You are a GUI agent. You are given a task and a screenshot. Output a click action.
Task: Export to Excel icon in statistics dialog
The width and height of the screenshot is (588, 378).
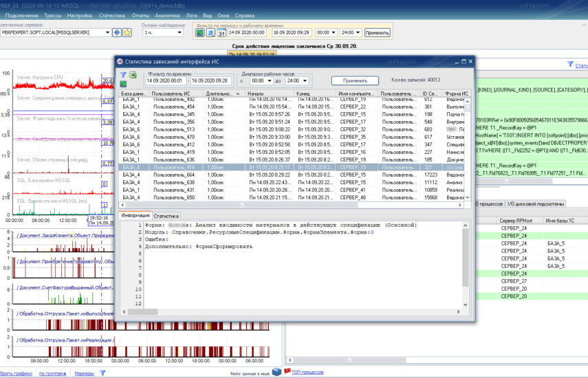coord(133,75)
